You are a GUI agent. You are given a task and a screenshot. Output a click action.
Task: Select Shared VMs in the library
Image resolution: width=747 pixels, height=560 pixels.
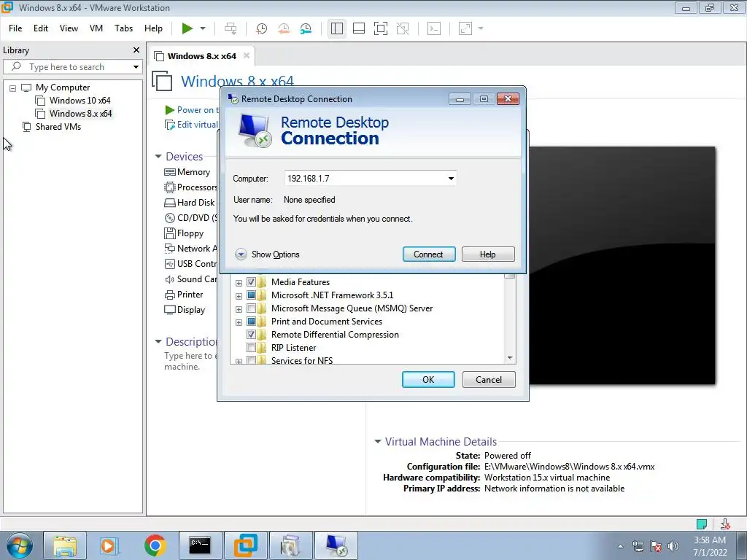pyautogui.click(x=58, y=127)
